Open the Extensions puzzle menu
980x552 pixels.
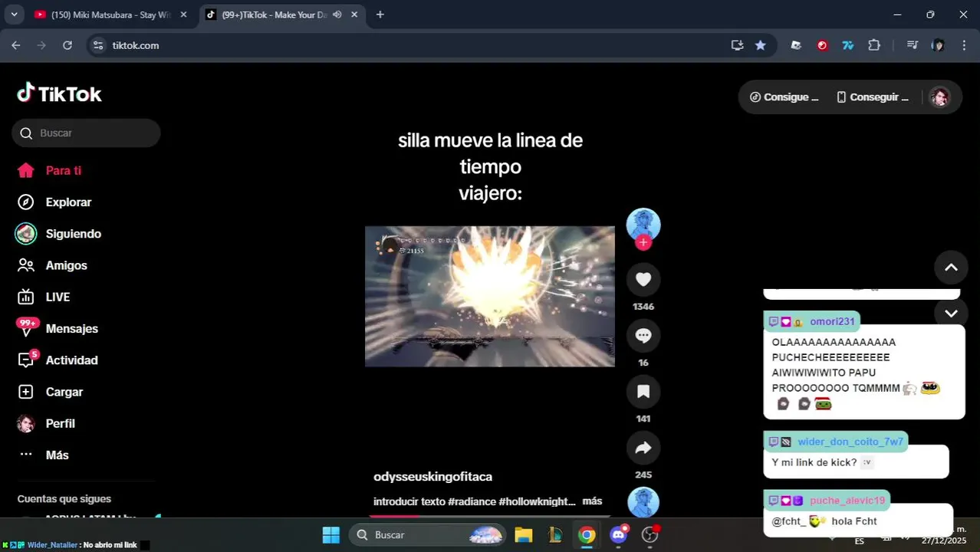pos(874,45)
